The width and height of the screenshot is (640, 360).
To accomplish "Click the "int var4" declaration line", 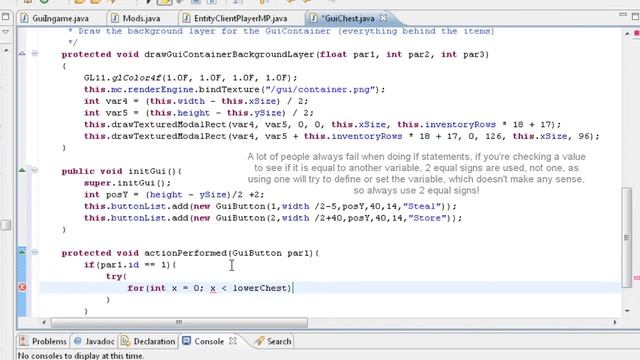I will [x=196, y=101].
